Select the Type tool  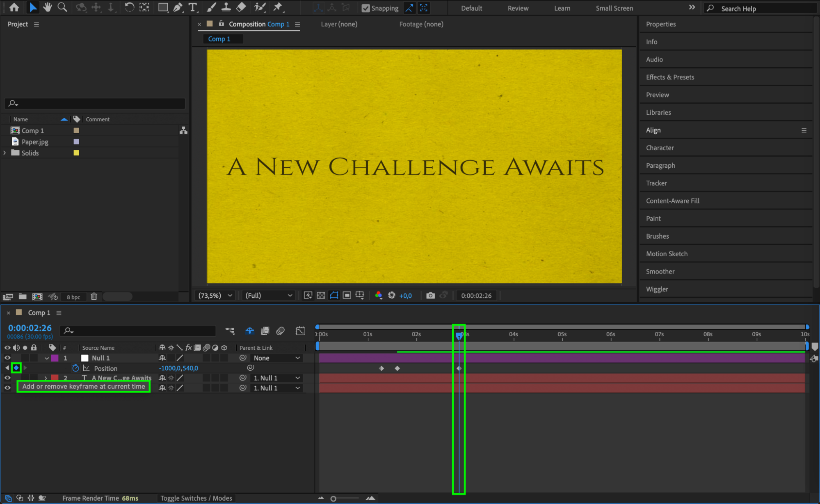192,7
